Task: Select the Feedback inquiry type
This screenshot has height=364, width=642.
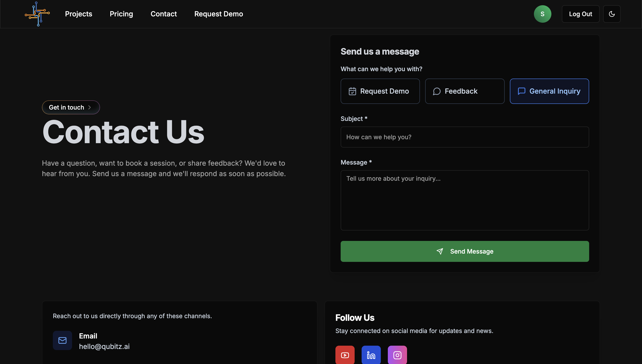Action: click(464, 91)
